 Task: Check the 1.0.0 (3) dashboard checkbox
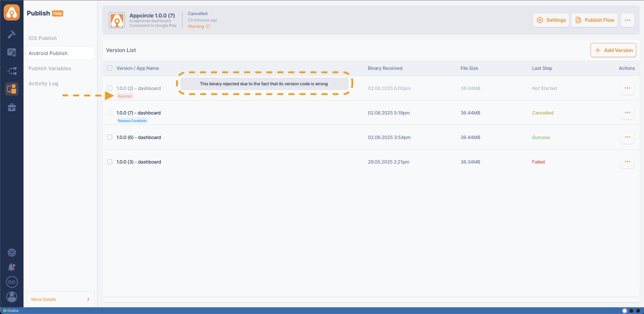tap(110, 162)
